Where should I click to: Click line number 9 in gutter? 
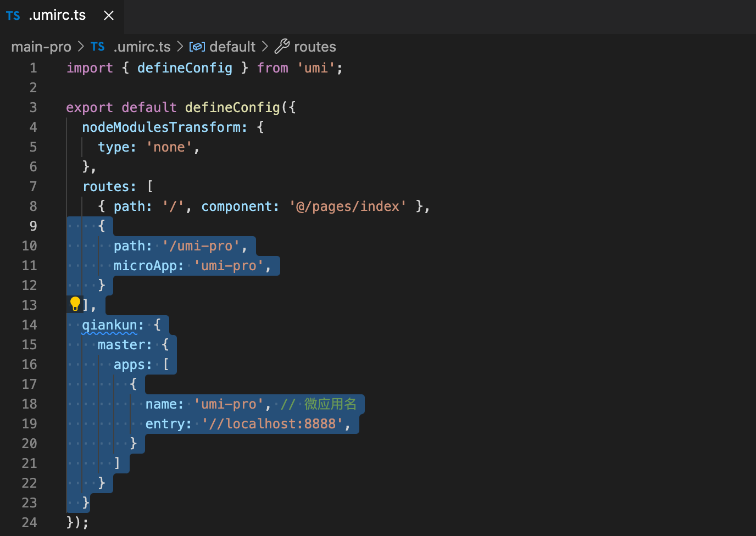pyautogui.click(x=33, y=226)
